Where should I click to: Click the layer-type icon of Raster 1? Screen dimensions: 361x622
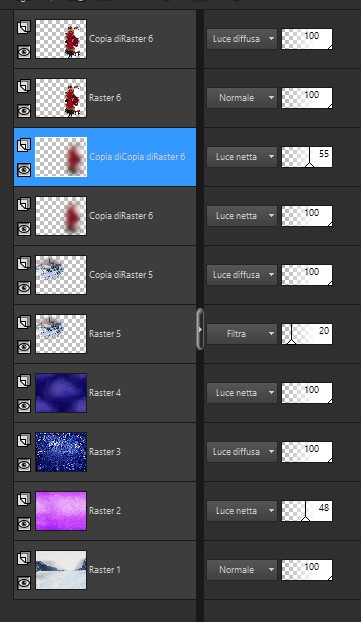point(24,558)
